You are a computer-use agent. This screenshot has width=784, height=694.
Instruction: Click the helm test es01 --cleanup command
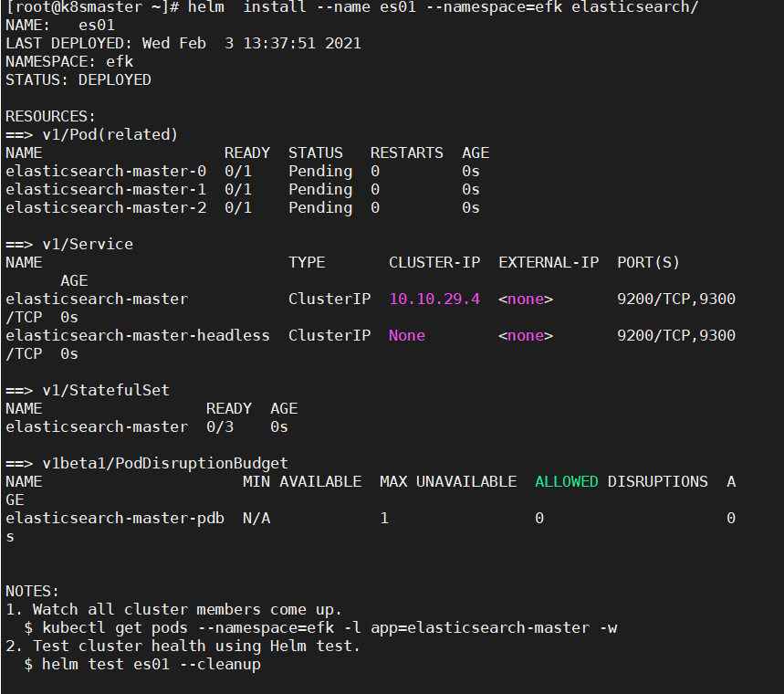click(x=151, y=664)
